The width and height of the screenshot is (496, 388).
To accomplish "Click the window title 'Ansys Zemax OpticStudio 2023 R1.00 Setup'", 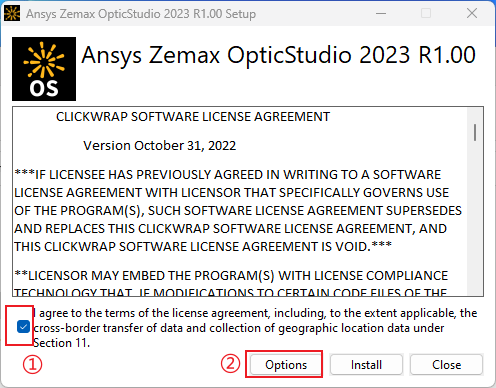I will (x=141, y=14).
